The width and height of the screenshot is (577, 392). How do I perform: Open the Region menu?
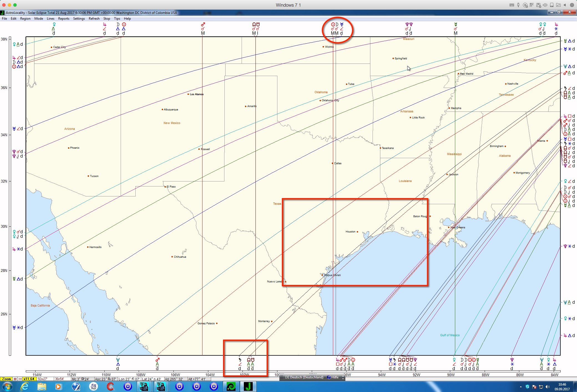point(25,19)
